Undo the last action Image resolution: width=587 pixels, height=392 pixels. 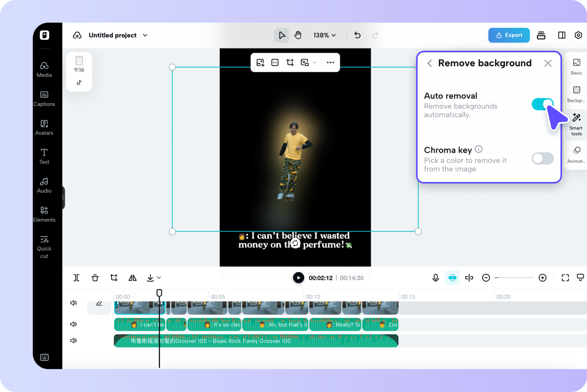tap(358, 35)
